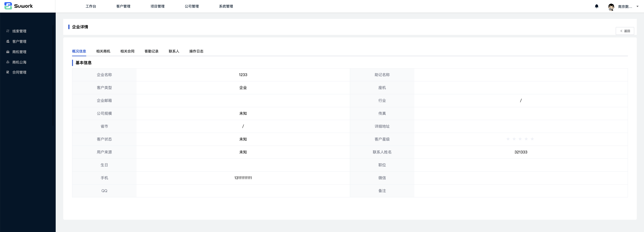Switch to the 客勤记录 tab
The height and width of the screenshot is (232, 644).
(x=151, y=51)
